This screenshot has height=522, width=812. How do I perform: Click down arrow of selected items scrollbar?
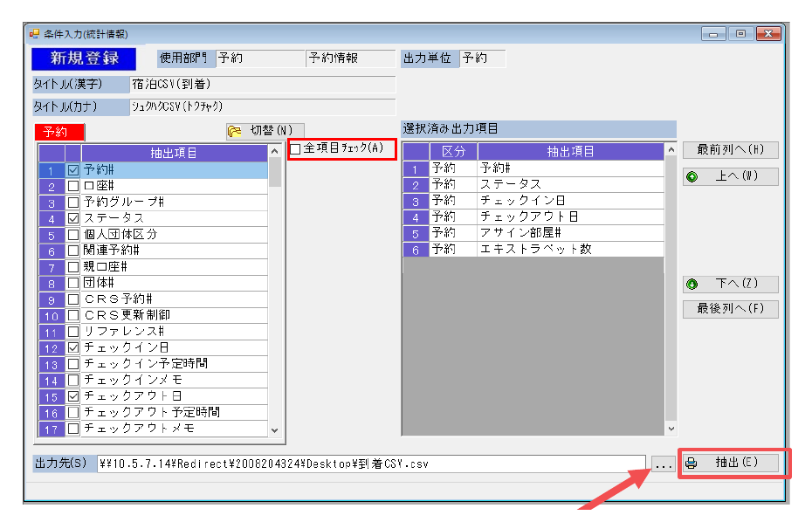pos(671,429)
